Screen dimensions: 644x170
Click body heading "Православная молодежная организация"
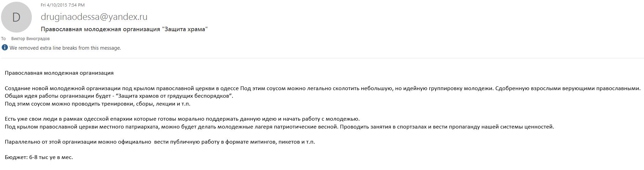[59, 73]
